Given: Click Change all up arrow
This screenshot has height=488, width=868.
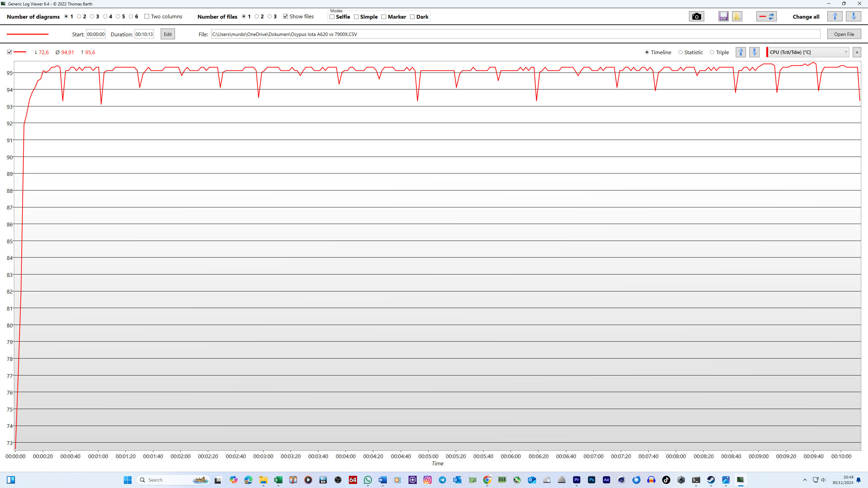Looking at the screenshot, I should 835,16.
